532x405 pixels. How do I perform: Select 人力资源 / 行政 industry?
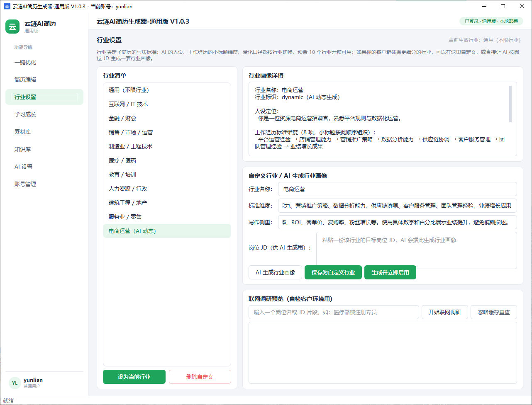[167, 189]
